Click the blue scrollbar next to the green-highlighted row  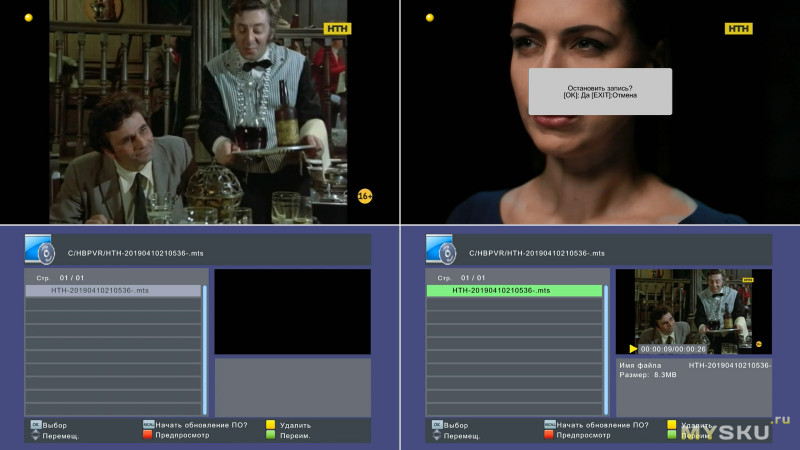606,350
